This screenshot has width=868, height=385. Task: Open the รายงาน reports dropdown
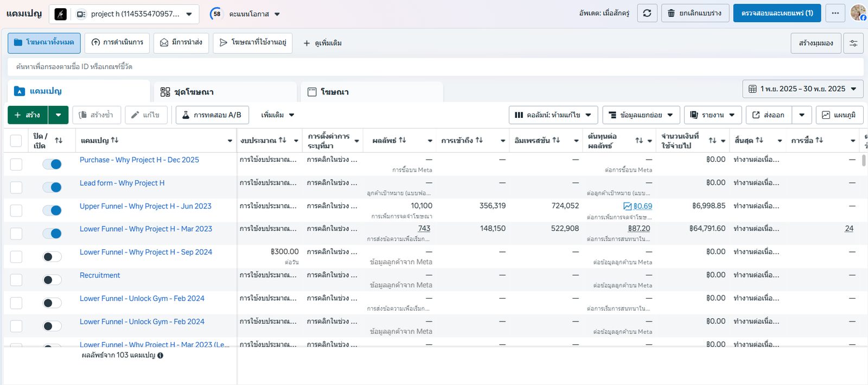click(713, 115)
